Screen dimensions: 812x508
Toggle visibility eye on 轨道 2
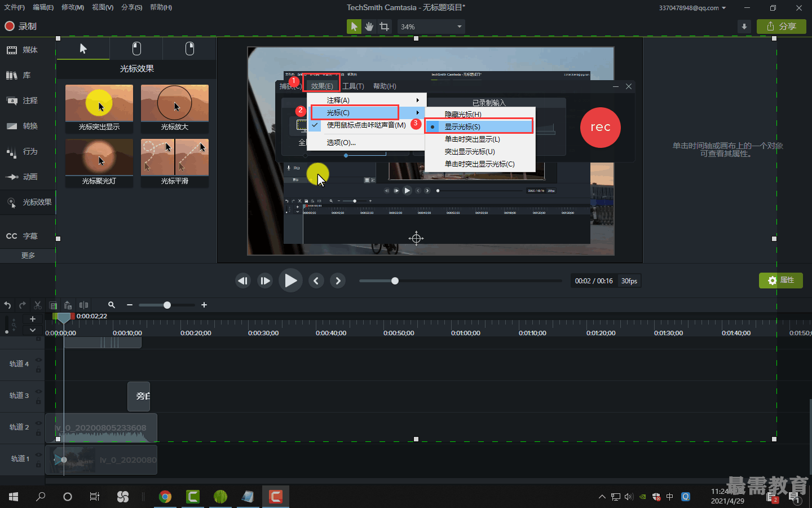pyautogui.click(x=38, y=423)
